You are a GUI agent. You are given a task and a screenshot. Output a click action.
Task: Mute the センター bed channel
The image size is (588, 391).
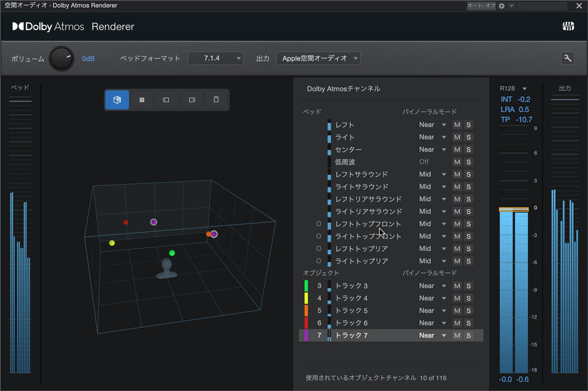pyautogui.click(x=457, y=150)
